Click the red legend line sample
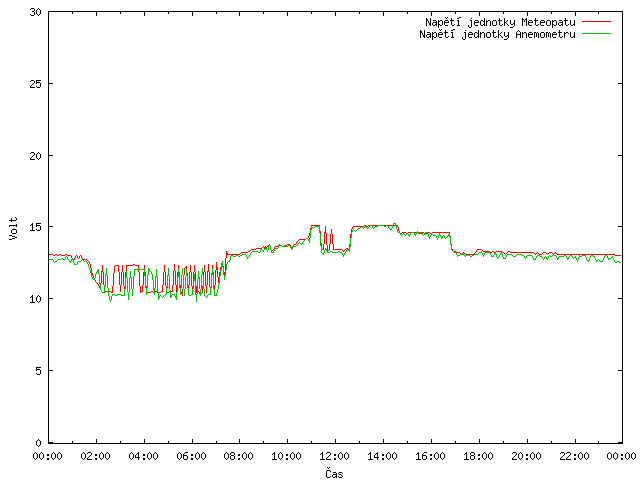This screenshot has height=480, width=640. (x=596, y=22)
